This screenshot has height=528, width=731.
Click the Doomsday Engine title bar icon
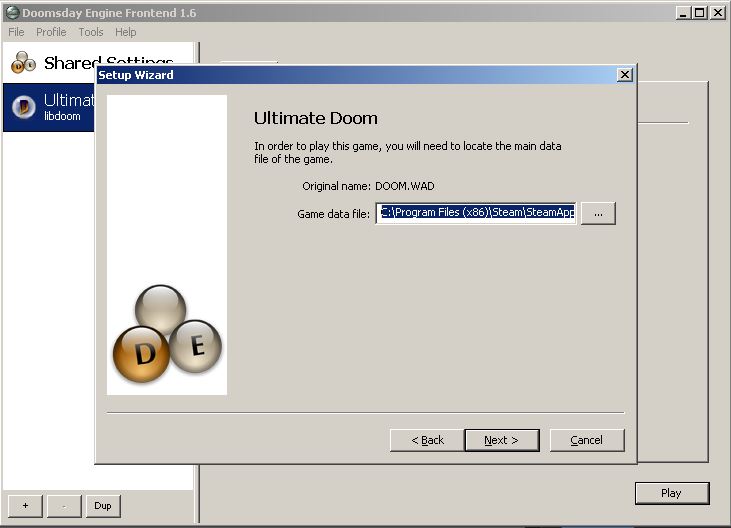(12, 13)
